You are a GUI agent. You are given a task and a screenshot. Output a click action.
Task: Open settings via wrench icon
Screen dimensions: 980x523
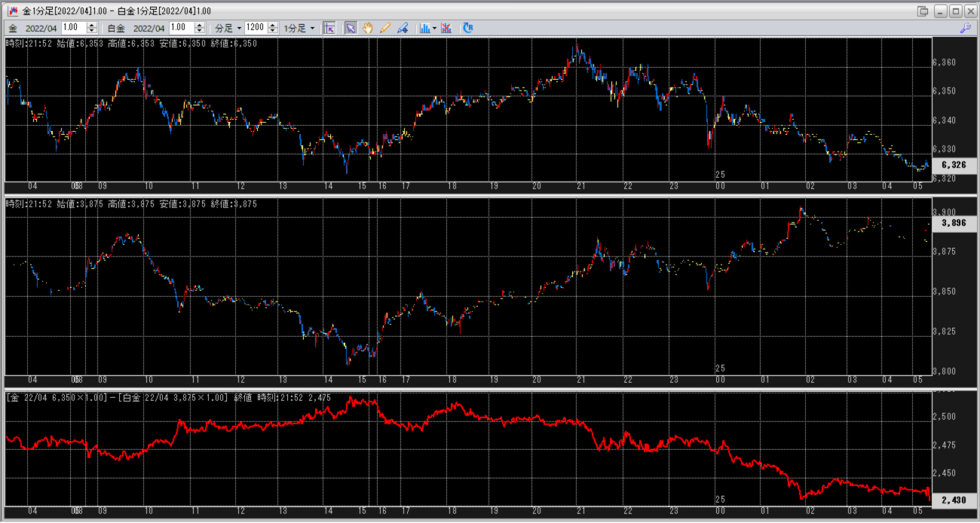coord(965,28)
